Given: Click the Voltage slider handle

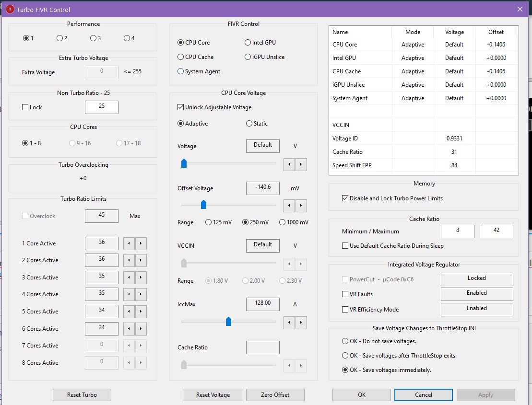Looking at the screenshot, I should point(184,163).
